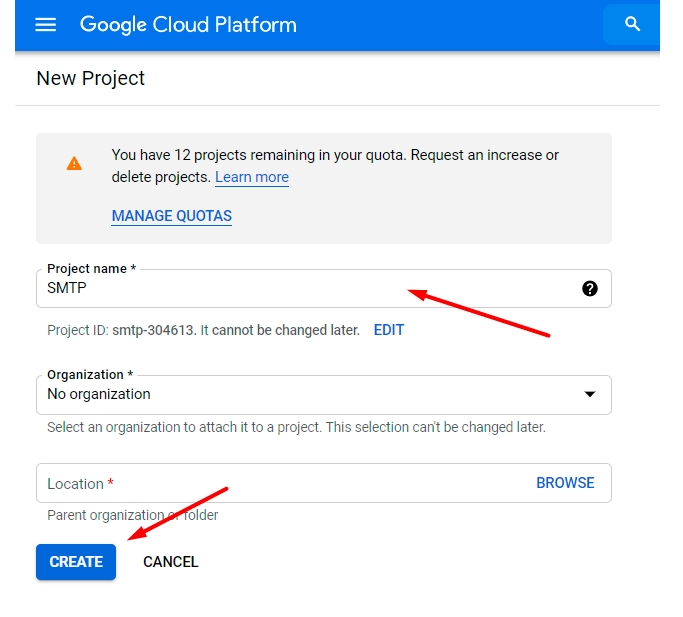Click the projects remaining quota message
683x617 pixels.
point(335,156)
